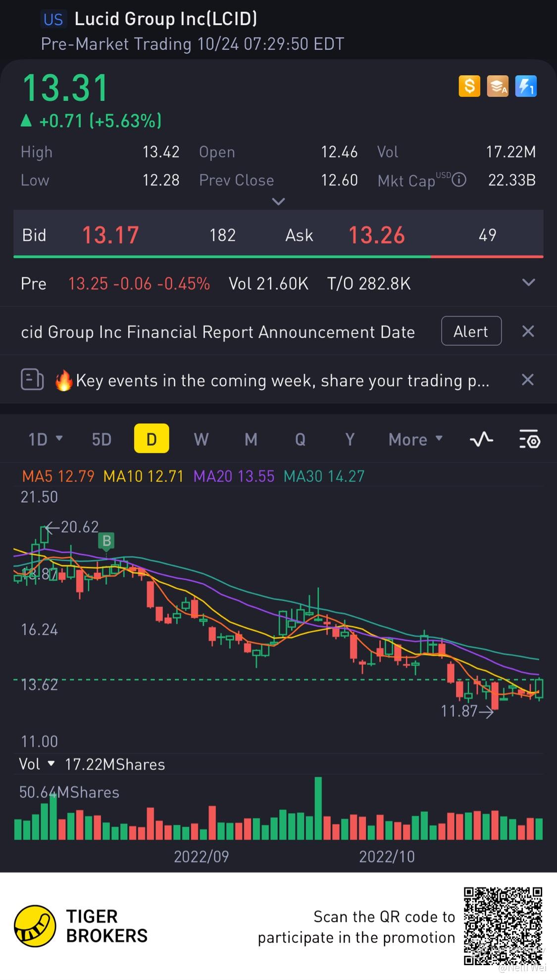Tap green B buy marker on chart
This screenshot has height=980, width=557.
[x=106, y=541]
